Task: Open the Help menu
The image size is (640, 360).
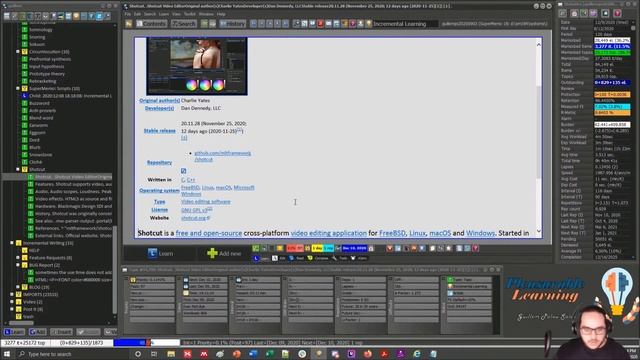Action: point(221,14)
